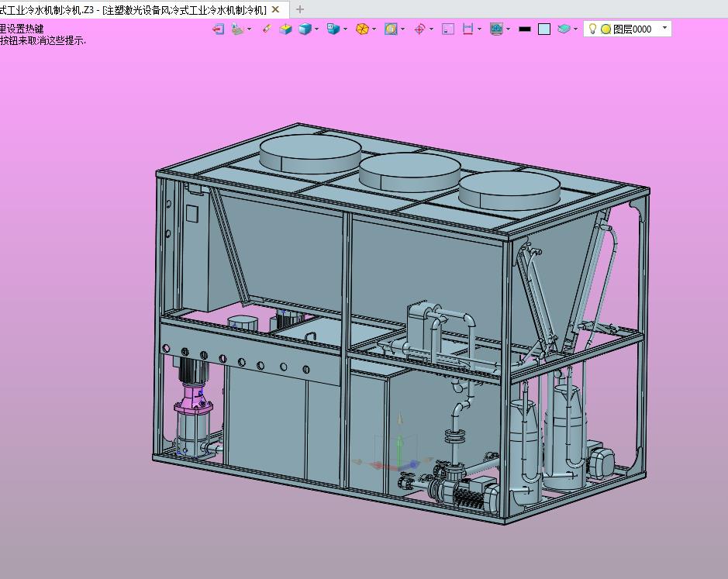Click the small square window icon
728x579 pixels.
click(x=448, y=29)
